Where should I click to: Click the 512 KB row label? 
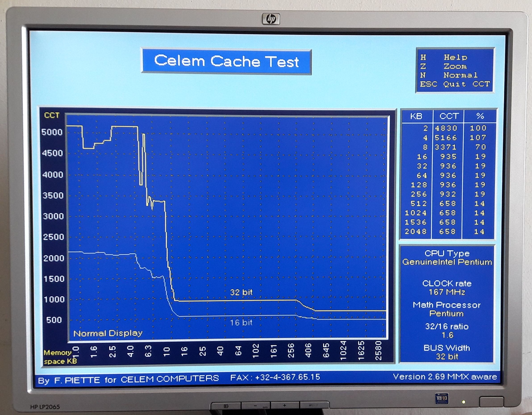pyautogui.click(x=419, y=203)
